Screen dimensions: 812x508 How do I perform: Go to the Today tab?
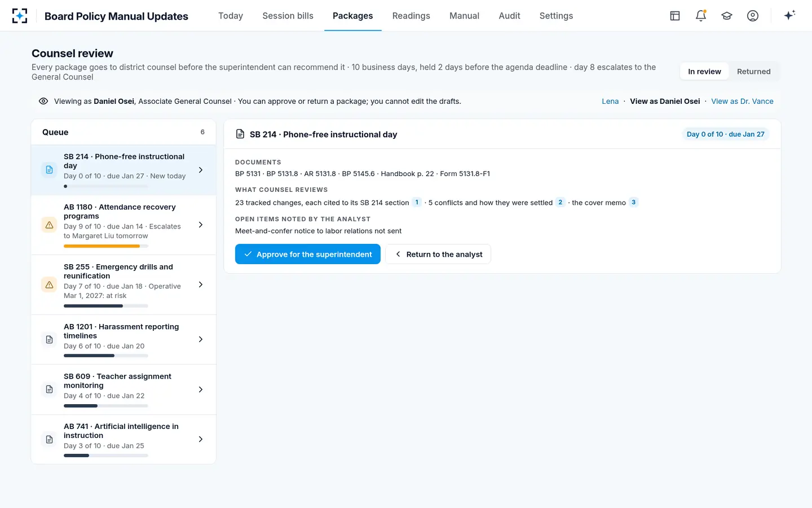(x=231, y=16)
